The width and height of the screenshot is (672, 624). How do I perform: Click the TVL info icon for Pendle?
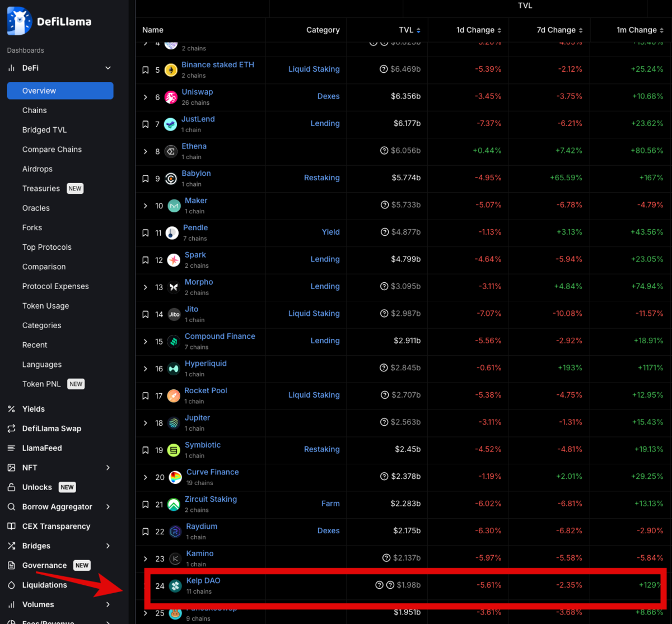tap(384, 232)
